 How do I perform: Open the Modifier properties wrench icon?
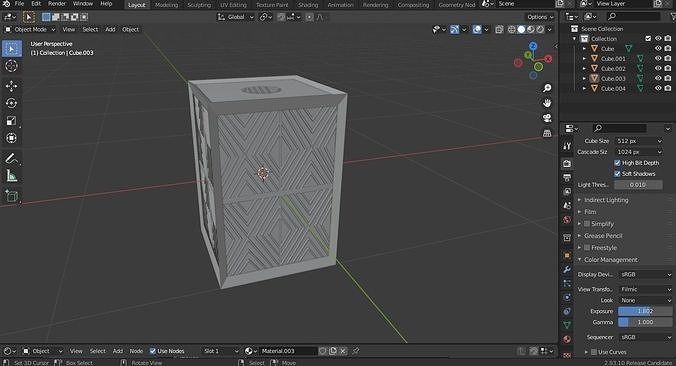(567, 269)
